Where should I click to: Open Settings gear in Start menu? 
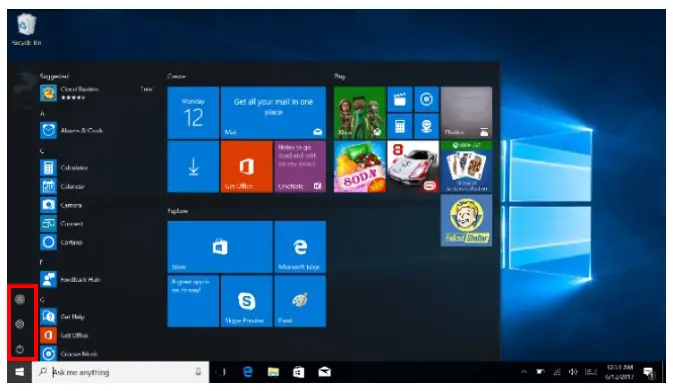point(20,324)
